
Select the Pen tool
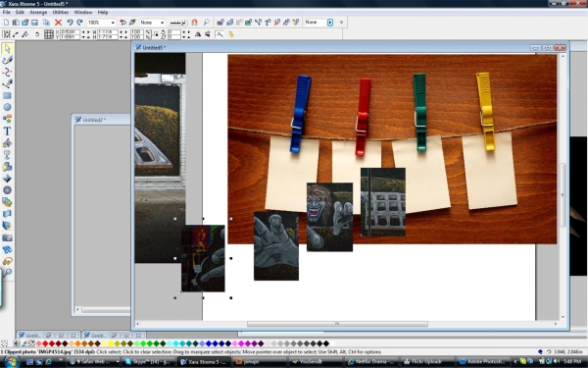pos(7,83)
